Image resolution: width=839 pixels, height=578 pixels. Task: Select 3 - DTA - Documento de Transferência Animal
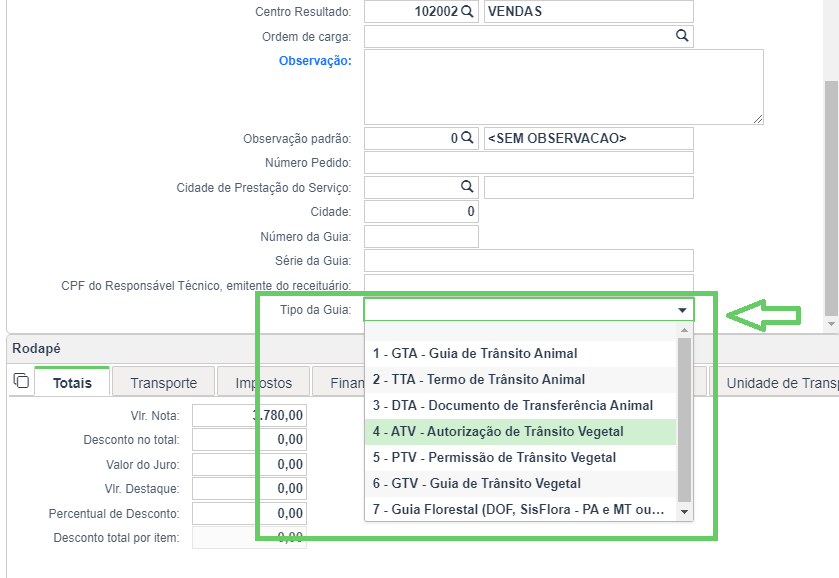pyautogui.click(x=521, y=405)
